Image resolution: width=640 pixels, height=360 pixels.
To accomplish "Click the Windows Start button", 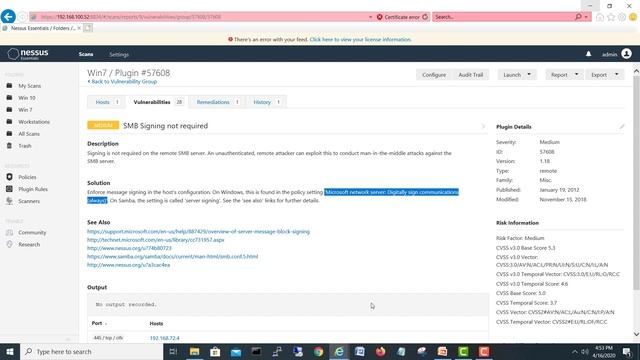I will click(10, 351).
